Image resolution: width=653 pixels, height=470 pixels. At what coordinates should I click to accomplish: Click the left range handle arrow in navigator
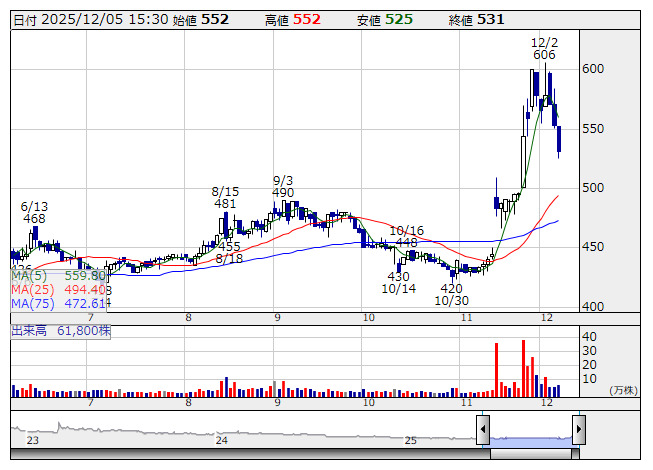[x=482, y=431]
